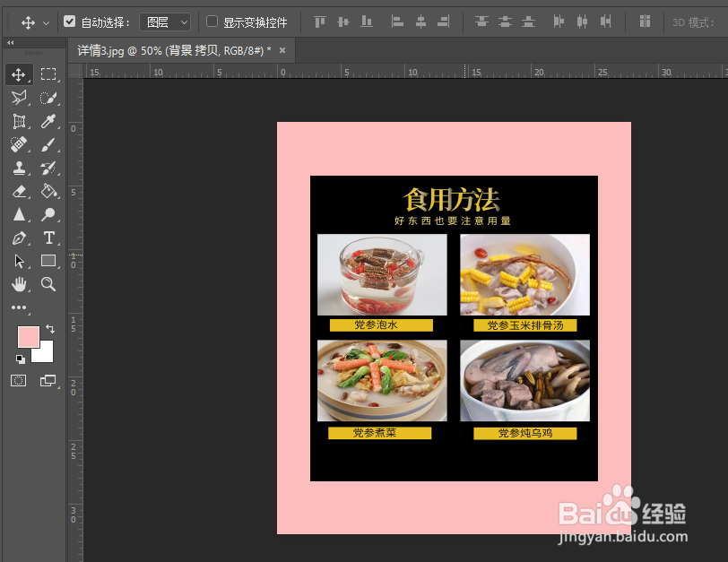Click the 好东西也要注意用量 subtitle text
728x562 pixels.
point(453,220)
